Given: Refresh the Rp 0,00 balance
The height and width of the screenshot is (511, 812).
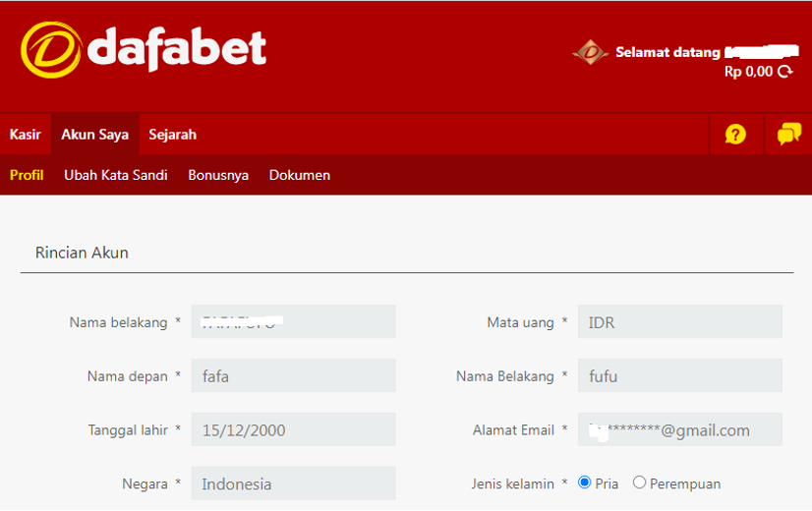Looking at the screenshot, I should (785, 72).
